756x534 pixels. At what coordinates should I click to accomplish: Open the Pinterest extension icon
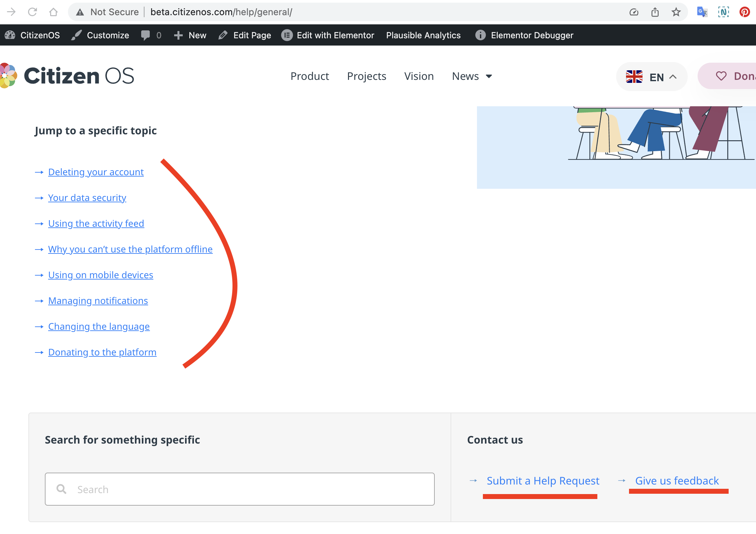(x=745, y=12)
